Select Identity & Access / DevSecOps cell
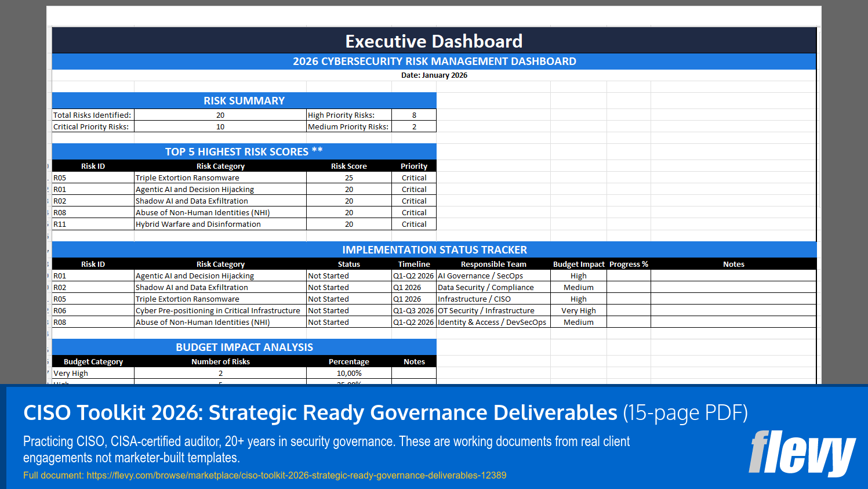 tap(493, 322)
